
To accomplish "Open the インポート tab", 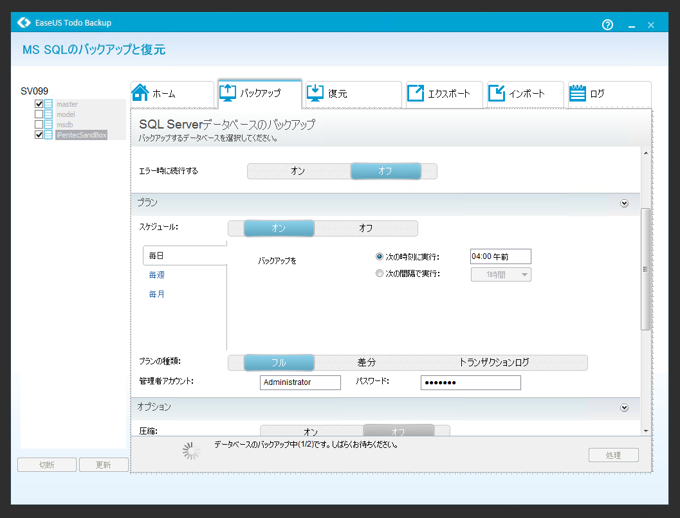I will (525, 93).
